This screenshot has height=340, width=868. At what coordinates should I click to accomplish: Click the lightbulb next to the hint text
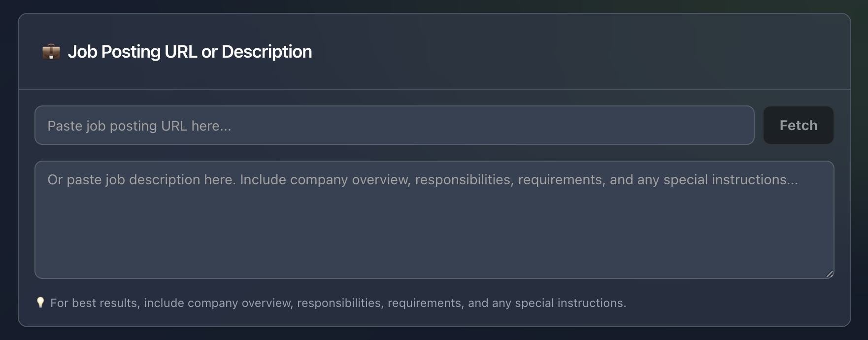(x=41, y=302)
